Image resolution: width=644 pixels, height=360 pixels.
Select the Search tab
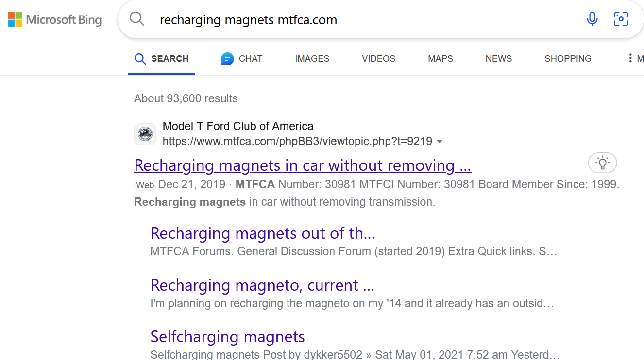tap(162, 59)
